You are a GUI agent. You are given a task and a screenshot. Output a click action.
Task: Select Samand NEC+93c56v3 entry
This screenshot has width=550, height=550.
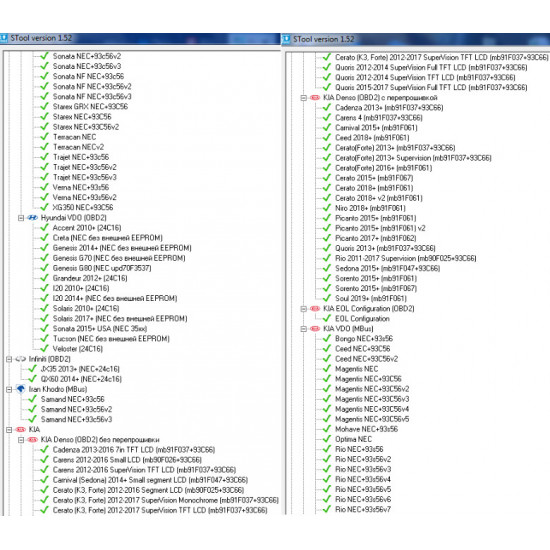[76, 419]
